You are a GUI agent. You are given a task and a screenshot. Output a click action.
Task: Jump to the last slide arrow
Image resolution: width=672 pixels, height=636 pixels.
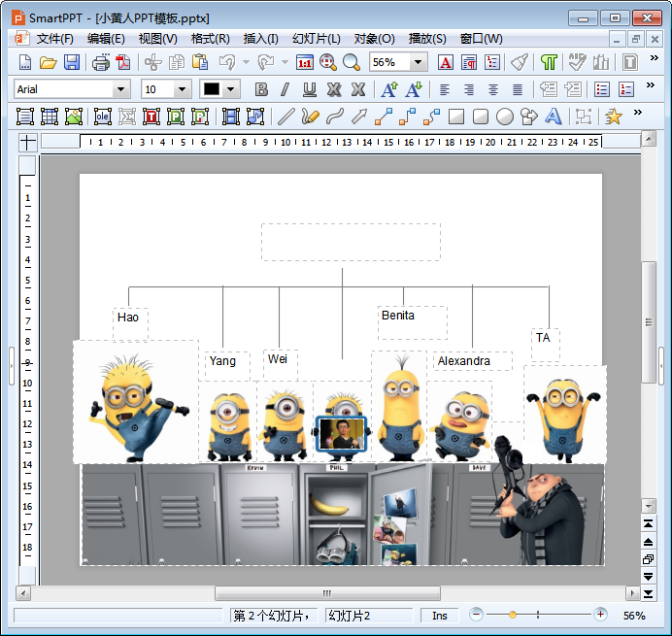649,594
